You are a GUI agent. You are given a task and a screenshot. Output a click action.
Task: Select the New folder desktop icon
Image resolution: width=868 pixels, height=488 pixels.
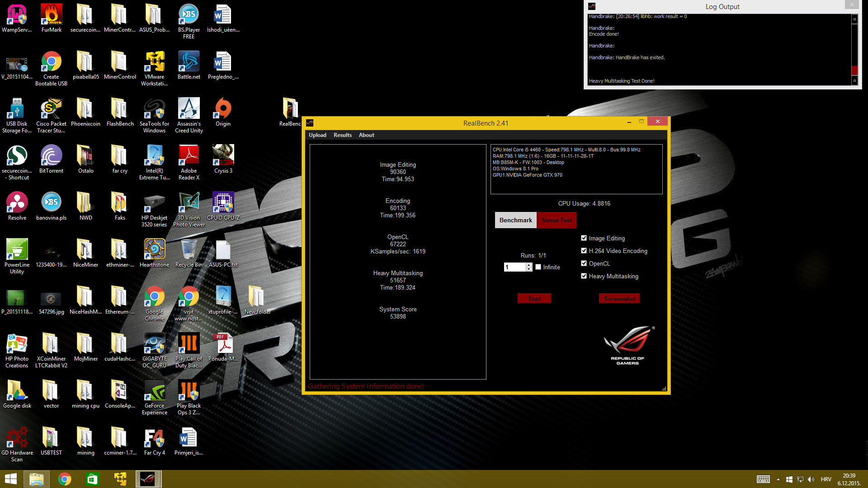257,300
